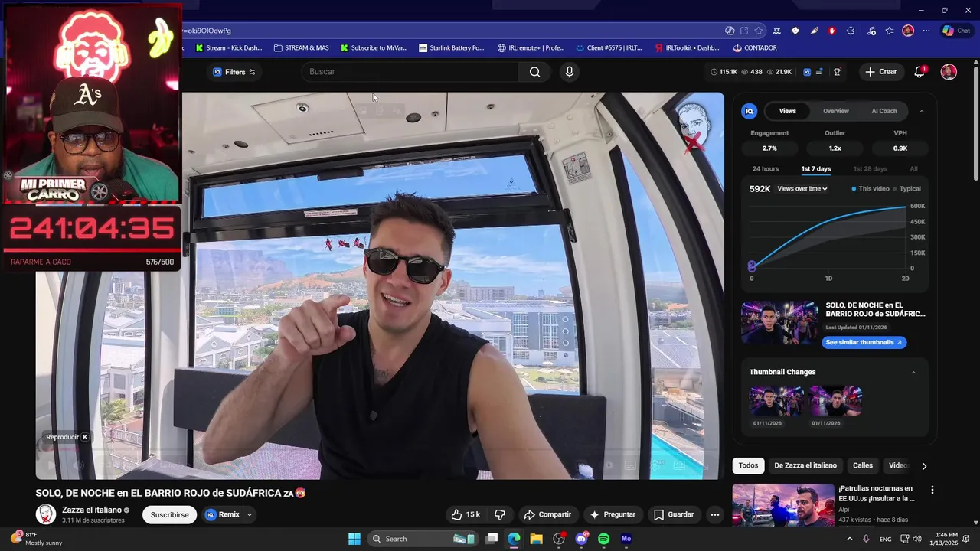Select the Calles chip
Screen dimensions: 980x551
863,465
